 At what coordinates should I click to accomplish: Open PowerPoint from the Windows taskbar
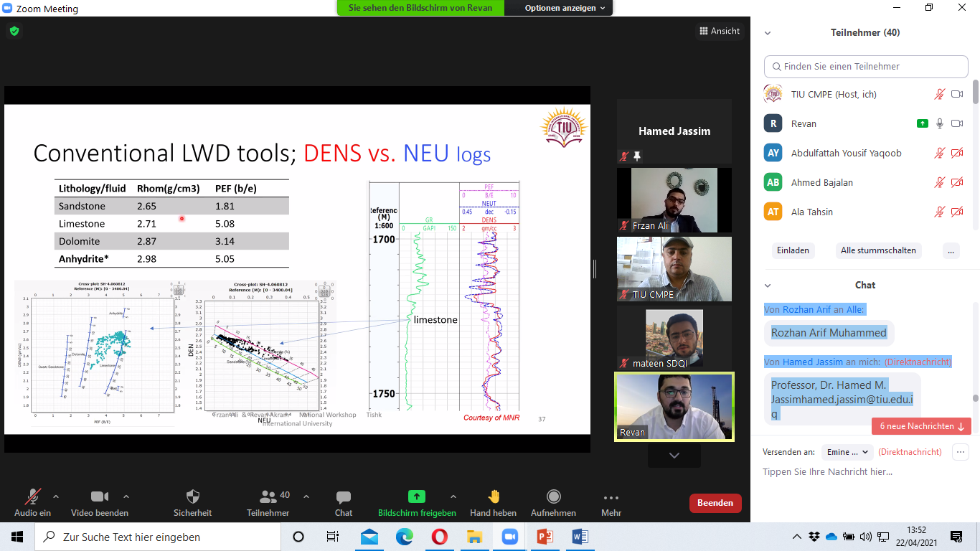(545, 537)
